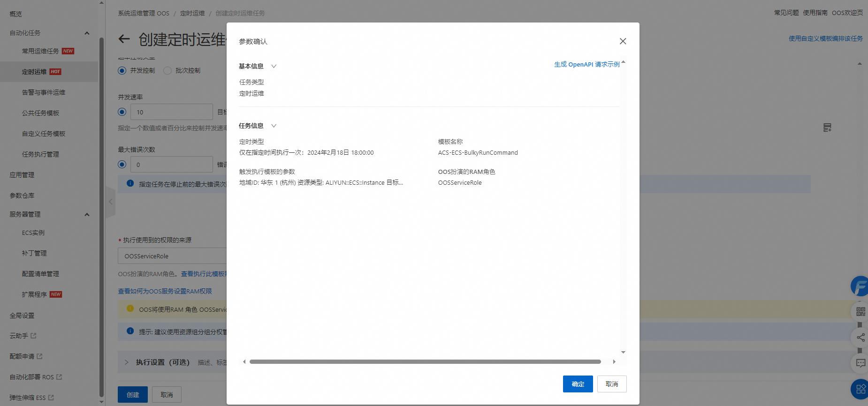Click the 创建 button
This screenshot has height=406, width=868.
click(x=133, y=395)
